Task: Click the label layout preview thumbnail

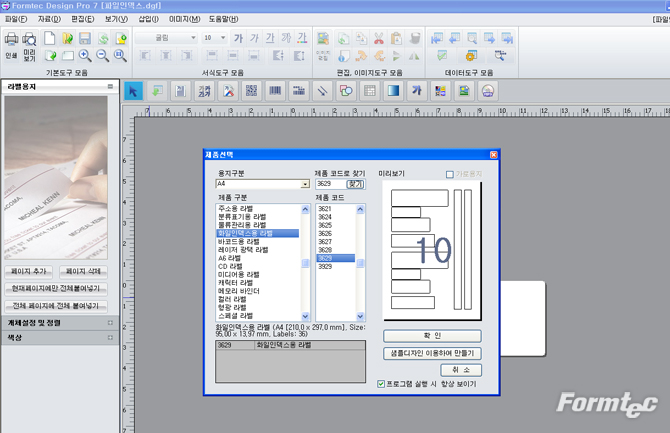Action: 432,250
